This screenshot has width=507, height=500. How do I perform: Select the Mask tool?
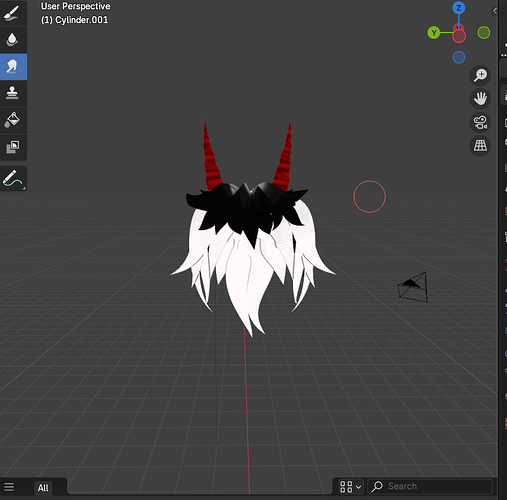click(13, 147)
